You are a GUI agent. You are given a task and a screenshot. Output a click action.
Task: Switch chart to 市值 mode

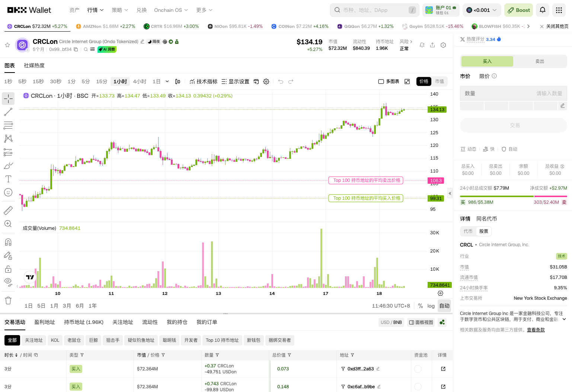coord(440,81)
